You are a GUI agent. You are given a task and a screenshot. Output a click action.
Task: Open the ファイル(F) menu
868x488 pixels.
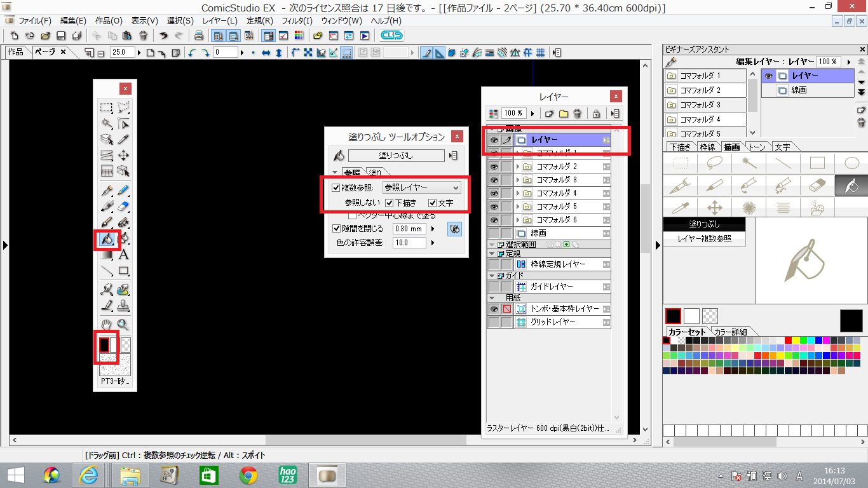click(x=35, y=21)
